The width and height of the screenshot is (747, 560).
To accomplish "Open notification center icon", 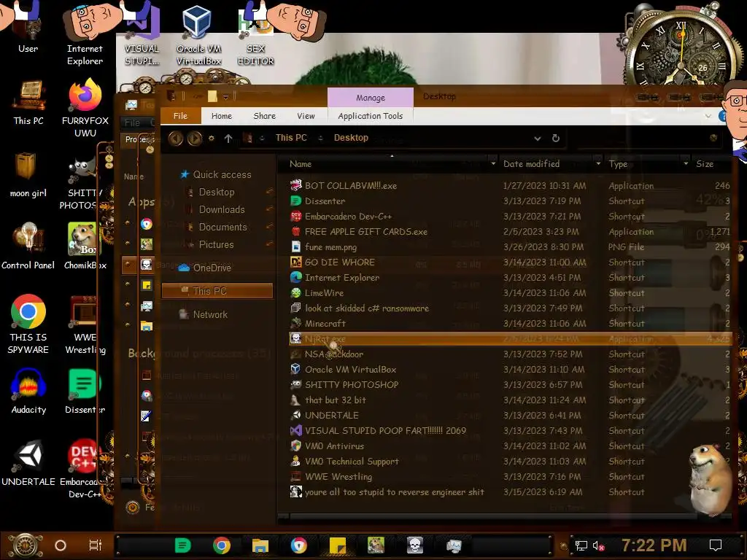I will (x=715, y=545).
